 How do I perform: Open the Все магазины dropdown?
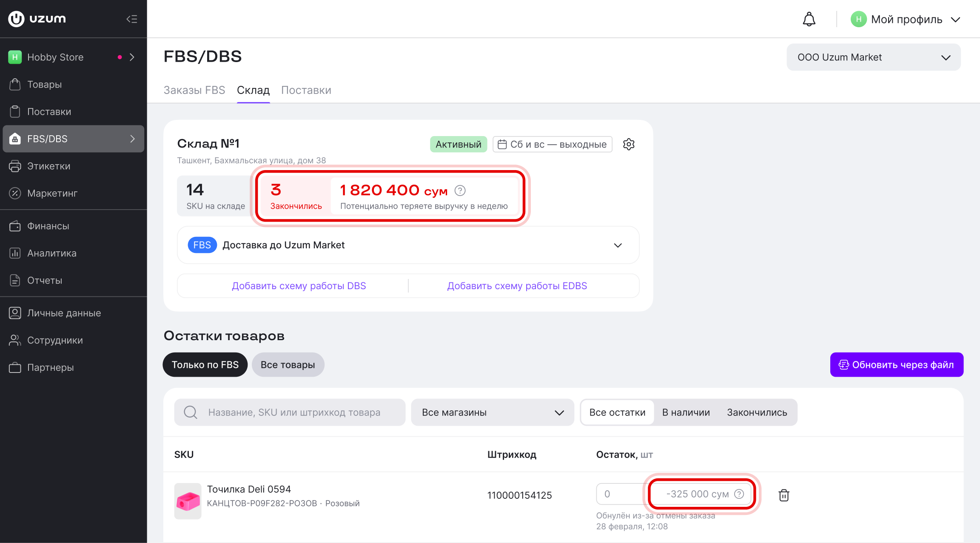click(x=493, y=412)
